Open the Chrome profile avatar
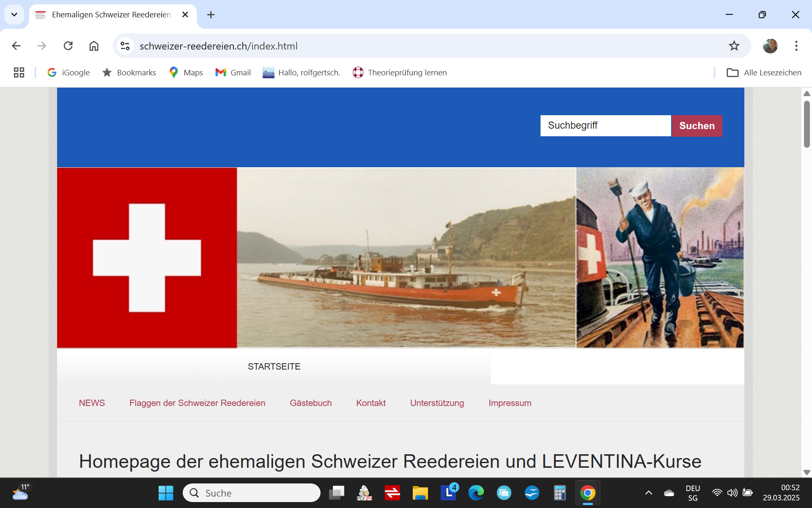This screenshot has width=812, height=508. coord(770,46)
